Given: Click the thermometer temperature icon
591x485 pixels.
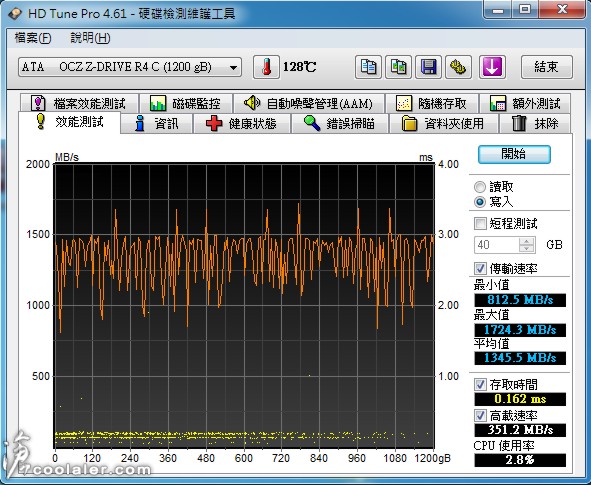Looking at the screenshot, I should 266,67.
